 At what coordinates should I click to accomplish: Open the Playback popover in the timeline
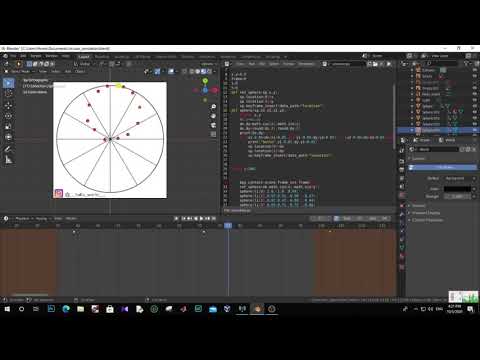click(x=24, y=218)
